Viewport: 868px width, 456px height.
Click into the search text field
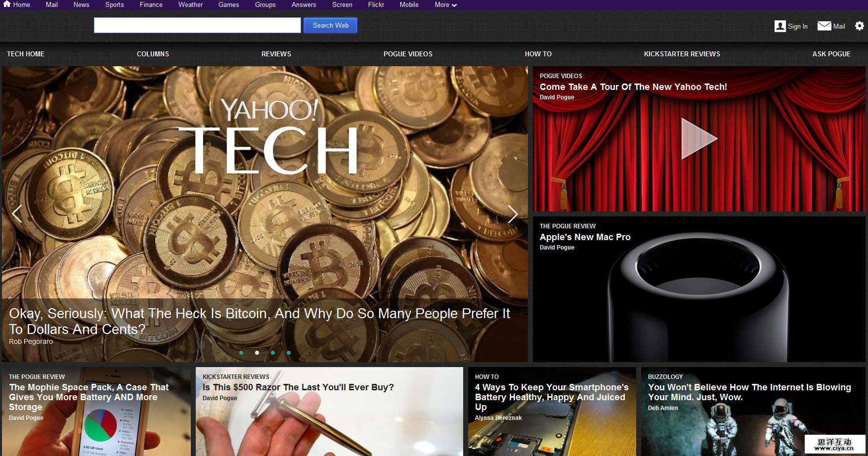click(x=197, y=25)
